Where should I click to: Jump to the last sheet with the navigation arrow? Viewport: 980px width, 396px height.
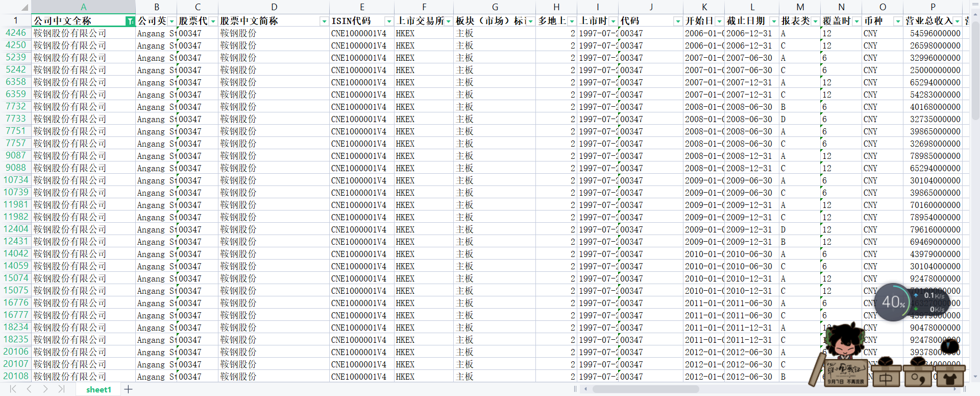click(61, 389)
